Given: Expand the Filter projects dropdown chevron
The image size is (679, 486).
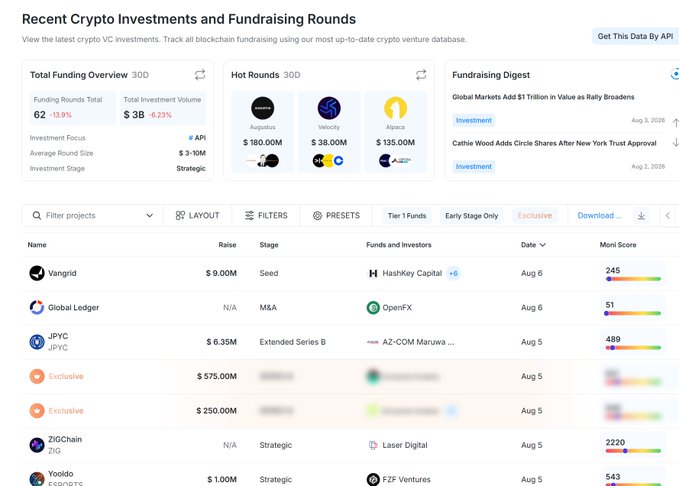Looking at the screenshot, I should point(149,216).
